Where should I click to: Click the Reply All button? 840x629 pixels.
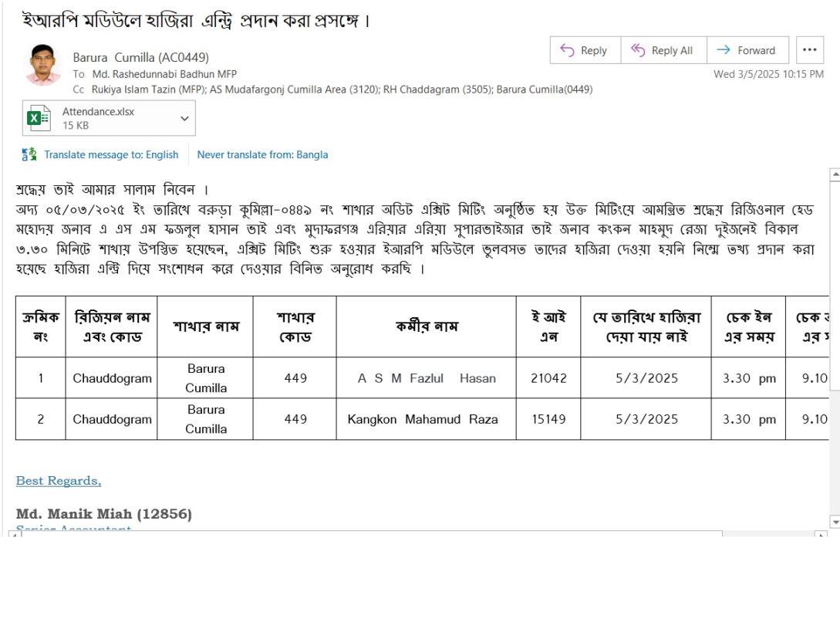pyautogui.click(x=664, y=50)
